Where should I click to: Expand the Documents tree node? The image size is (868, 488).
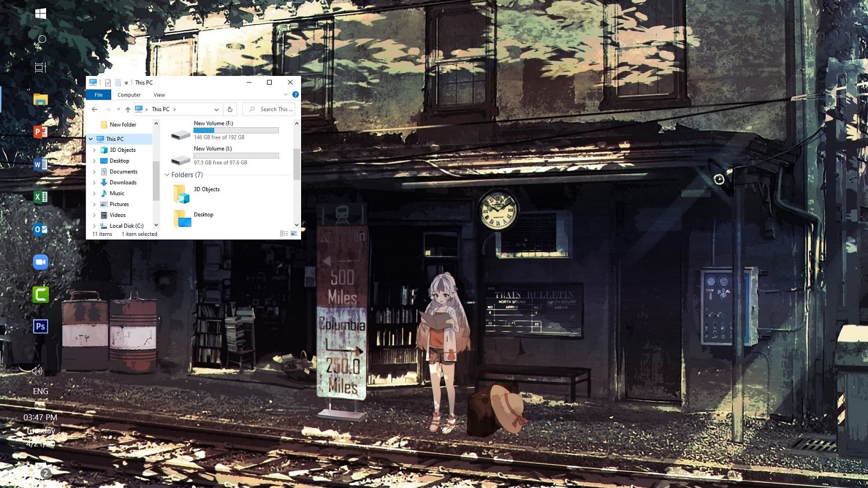click(94, 172)
